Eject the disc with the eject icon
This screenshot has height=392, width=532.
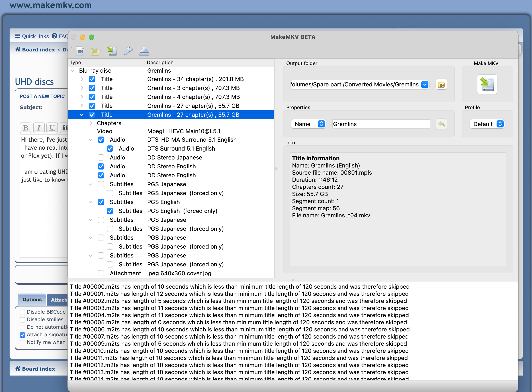144,51
